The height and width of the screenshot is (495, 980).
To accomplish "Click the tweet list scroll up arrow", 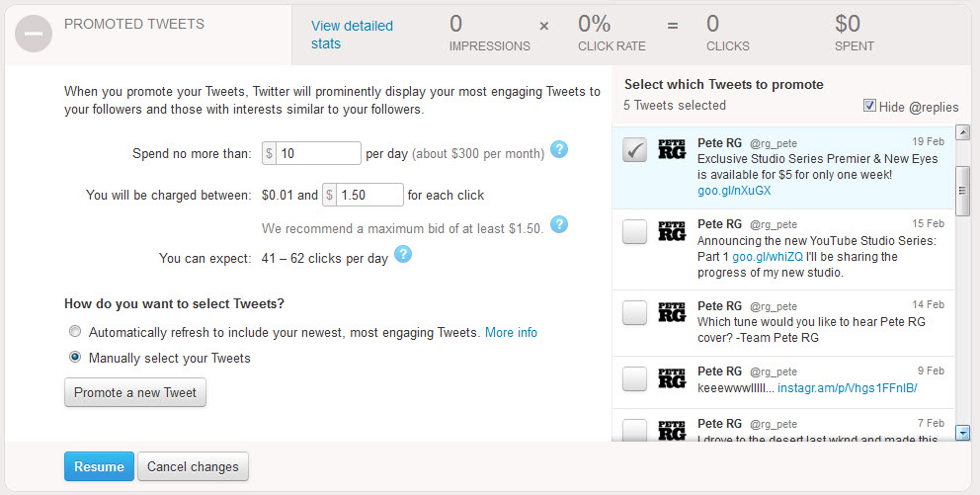I will click(962, 132).
